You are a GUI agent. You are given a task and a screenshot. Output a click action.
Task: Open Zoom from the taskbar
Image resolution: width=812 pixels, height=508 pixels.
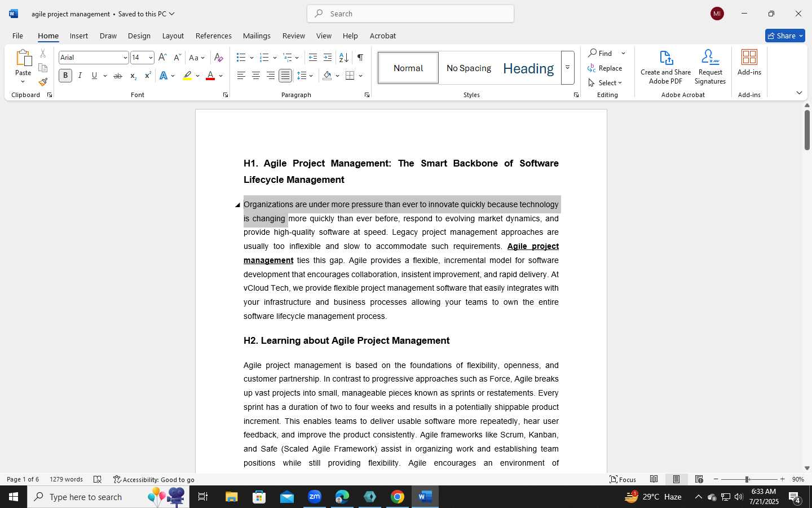tap(315, 497)
